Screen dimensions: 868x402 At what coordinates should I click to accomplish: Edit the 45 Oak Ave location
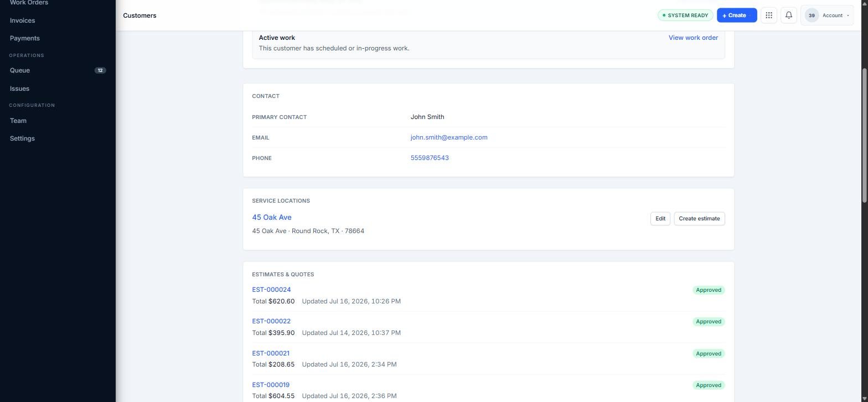[x=660, y=219]
